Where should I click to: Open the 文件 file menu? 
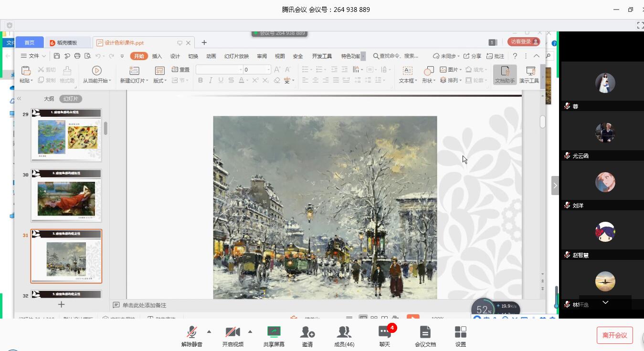pos(33,56)
